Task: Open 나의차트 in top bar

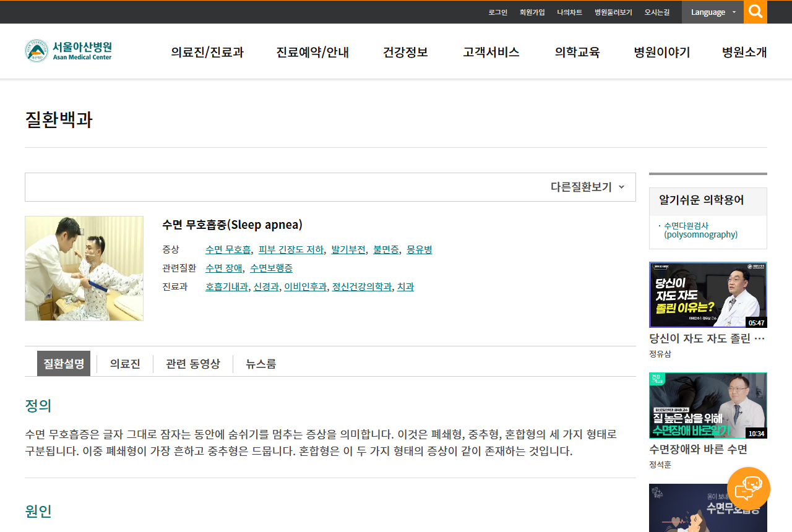Action: pyautogui.click(x=569, y=12)
